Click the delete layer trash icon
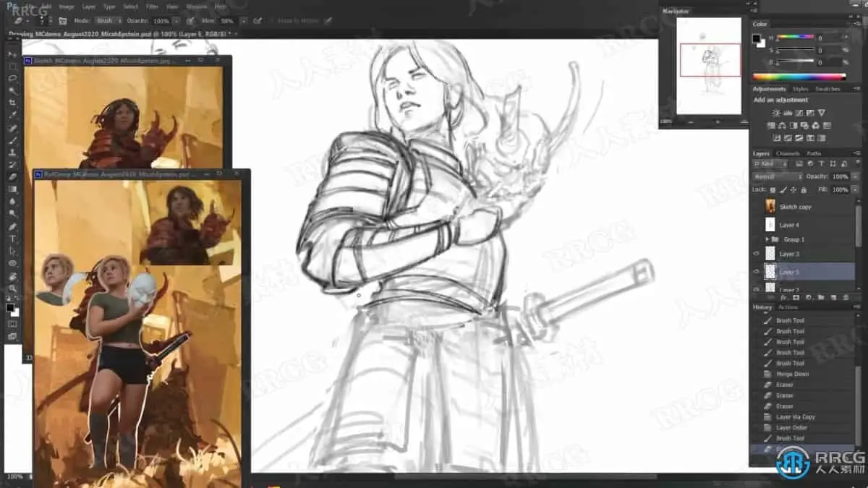 coord(845,297)
